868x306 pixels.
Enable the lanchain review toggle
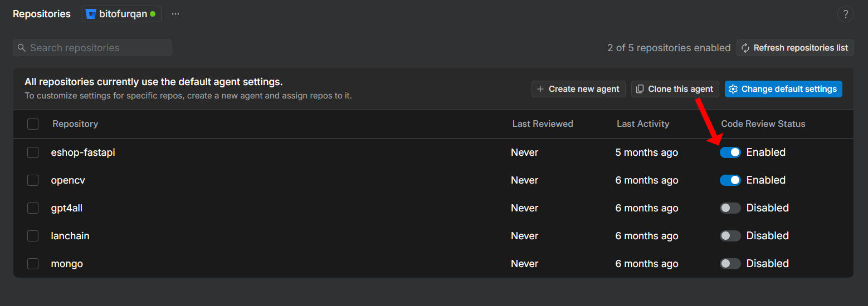click(x=730, y=236)
